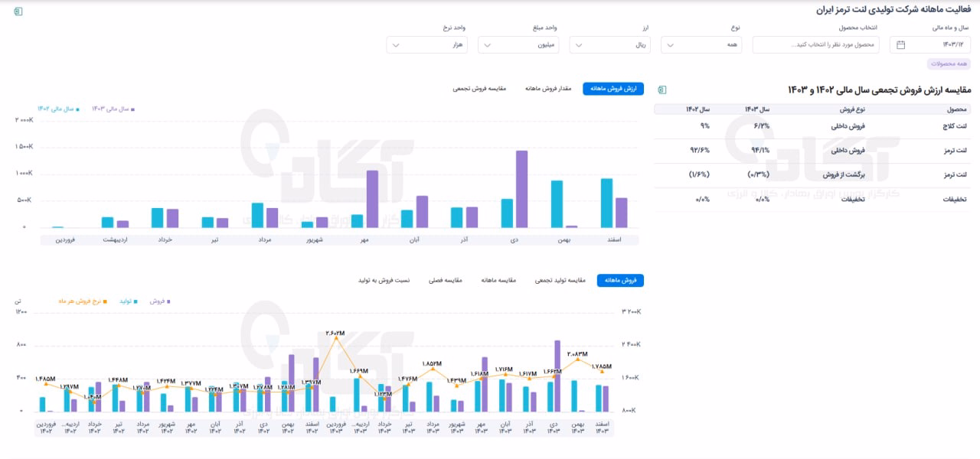Open the calendar icon in the date field
This screenshot has height=459, width=980.
click(x=900, y=45)
